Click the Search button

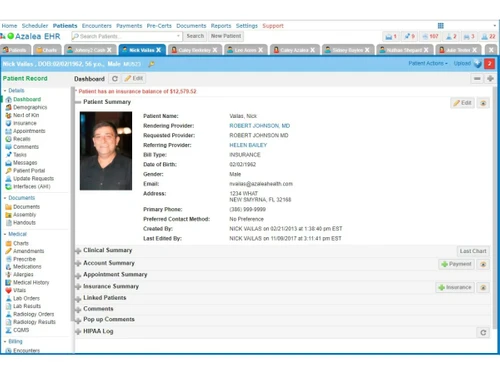pos(195,36)
